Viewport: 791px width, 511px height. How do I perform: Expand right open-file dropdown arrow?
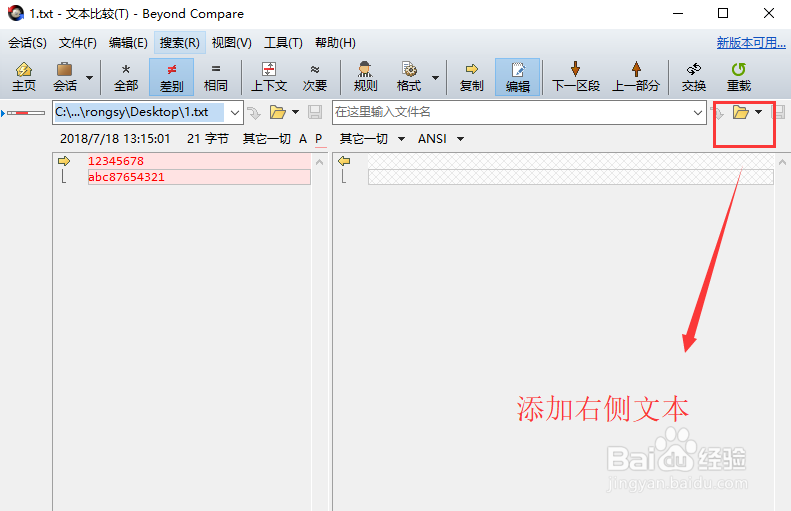click(x=758, y=112)
